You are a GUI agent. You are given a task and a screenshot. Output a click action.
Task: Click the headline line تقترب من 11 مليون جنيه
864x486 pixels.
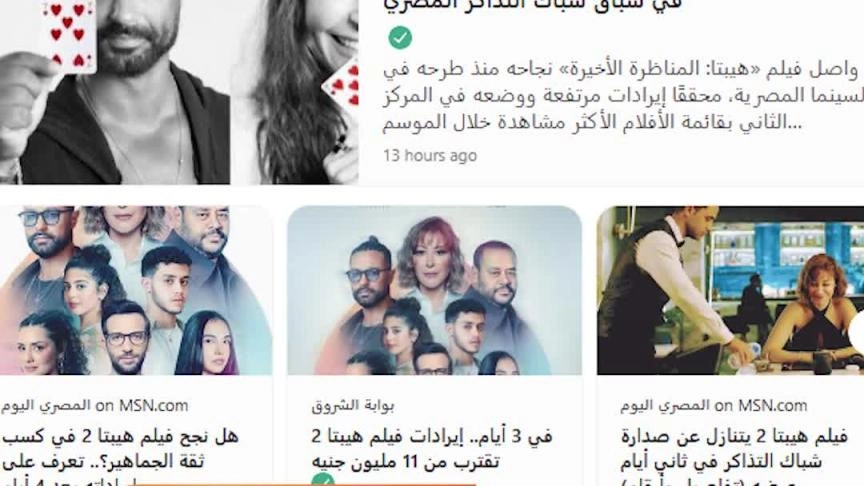(x=406, y=461)
